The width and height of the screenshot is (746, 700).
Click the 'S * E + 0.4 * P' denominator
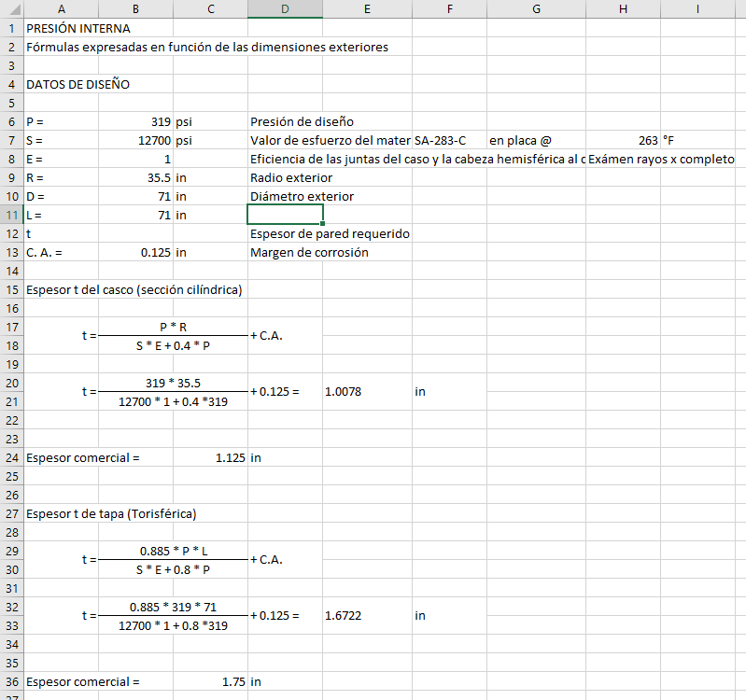tap(173, 345)
